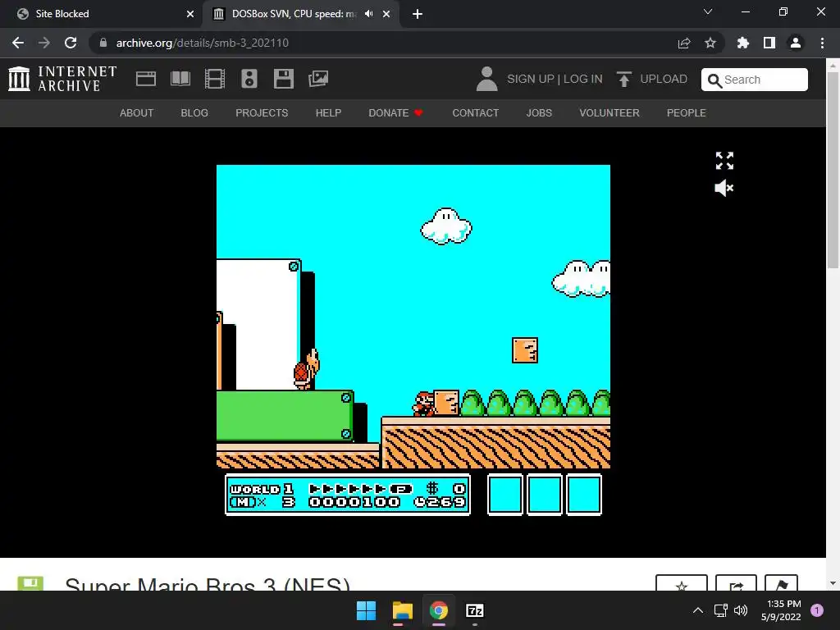This screenshot has height=630, width=840.
Task: Open the PEOPLE link
Action: [x=687, y=113]
